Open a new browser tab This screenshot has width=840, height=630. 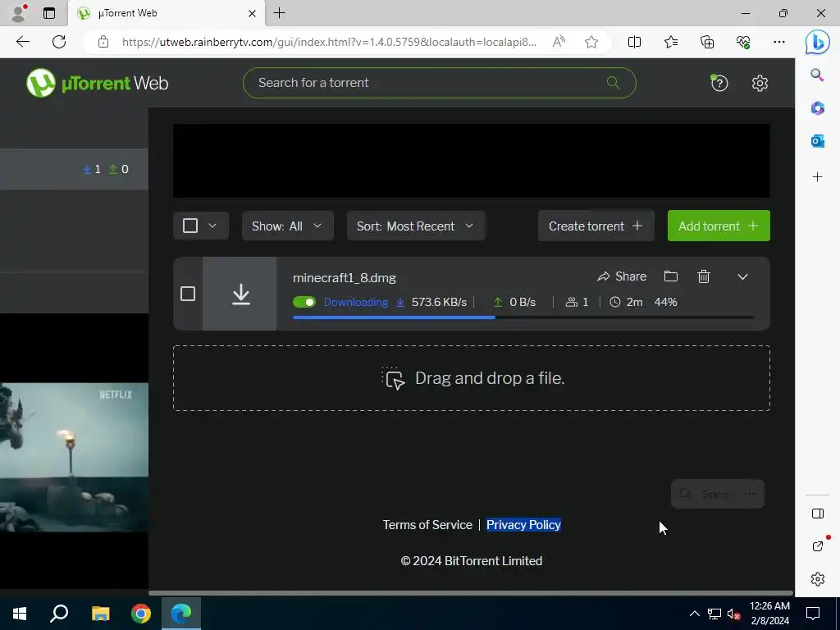click(x=279, y=13)
